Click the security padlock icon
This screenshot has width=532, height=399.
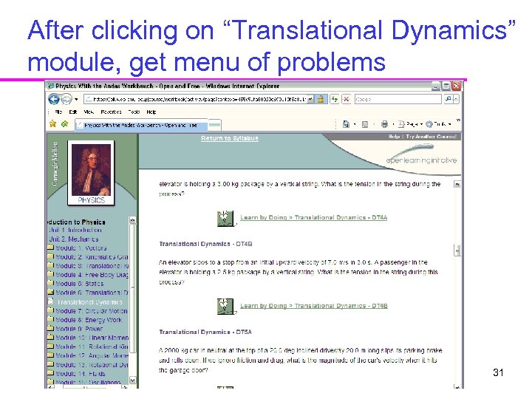[x=321, y=99]
